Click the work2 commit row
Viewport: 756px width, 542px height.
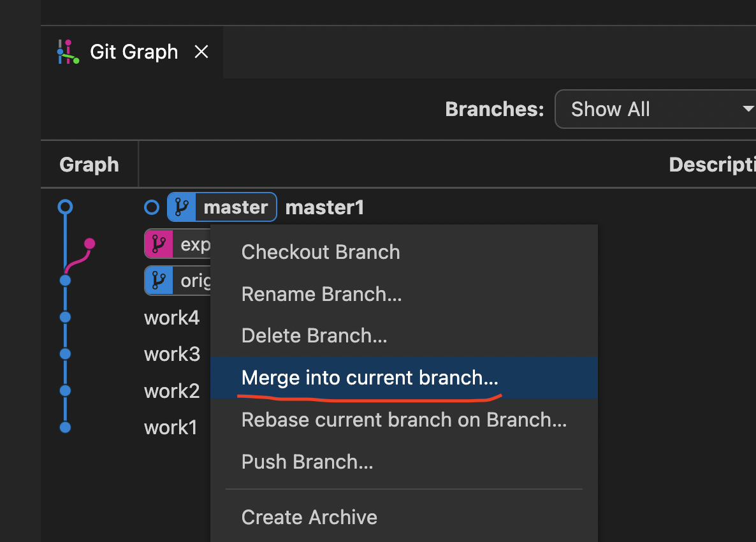[171, 391]
